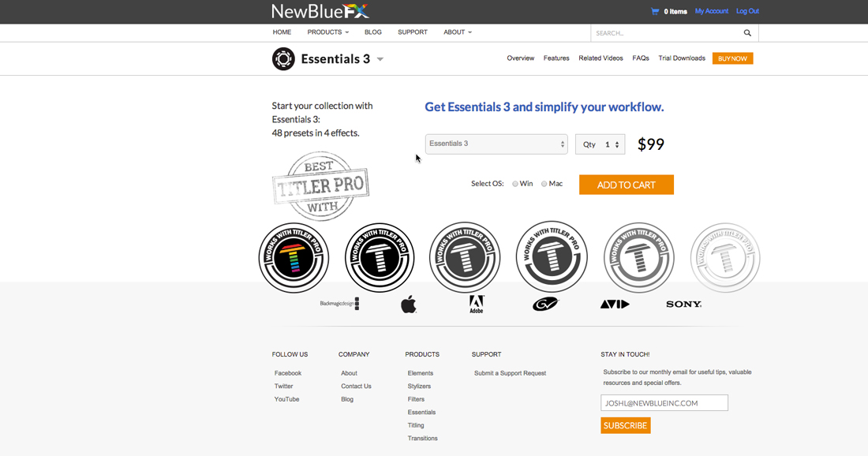This screenshot has height=456, width=868.
Task: Open the footer About link under Company
Action: [349, 373]
